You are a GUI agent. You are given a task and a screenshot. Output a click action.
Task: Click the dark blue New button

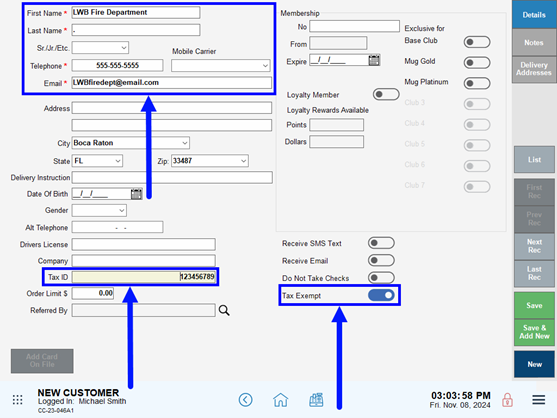click(534, 364)
